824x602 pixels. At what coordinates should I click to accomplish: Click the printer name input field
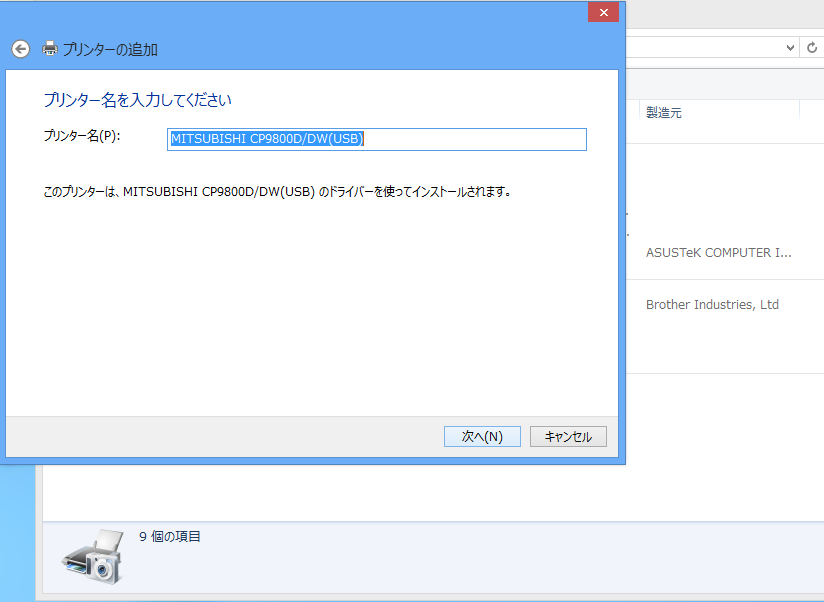tap(376, 139)
